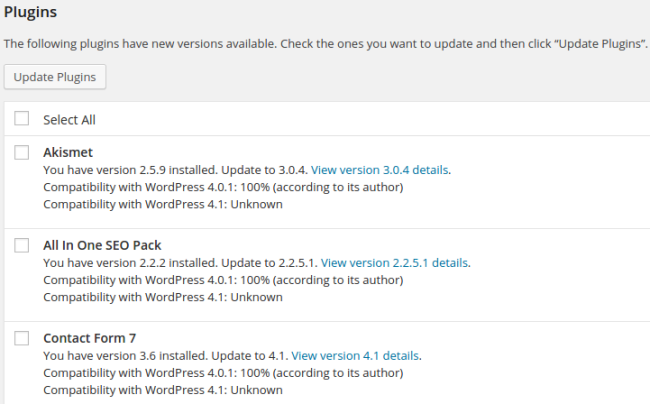Tick the Akismet plugin checkbox
The width and height of the screenshot is (650, 404).
[x=22, y=152]
